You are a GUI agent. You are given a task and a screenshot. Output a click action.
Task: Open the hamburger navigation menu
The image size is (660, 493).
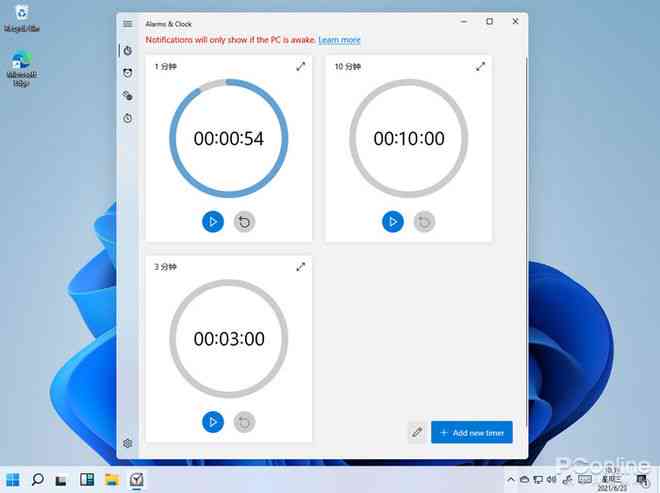click(x=128, y=24)
